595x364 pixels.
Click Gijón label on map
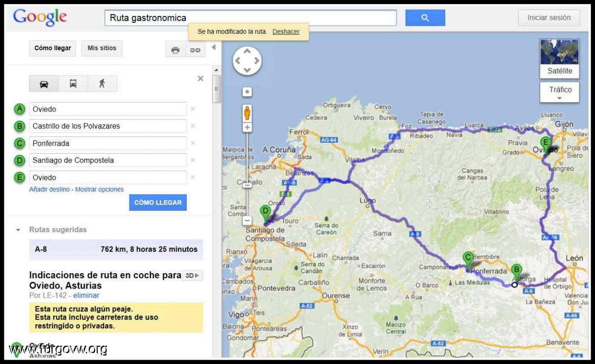tap(564, 124)
